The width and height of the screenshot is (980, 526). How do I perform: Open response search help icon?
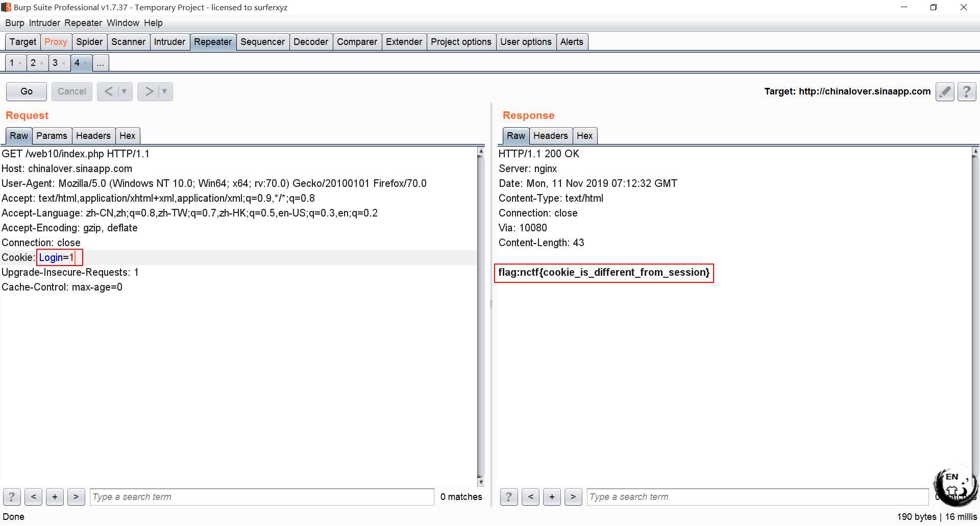[x=509, y=496]
